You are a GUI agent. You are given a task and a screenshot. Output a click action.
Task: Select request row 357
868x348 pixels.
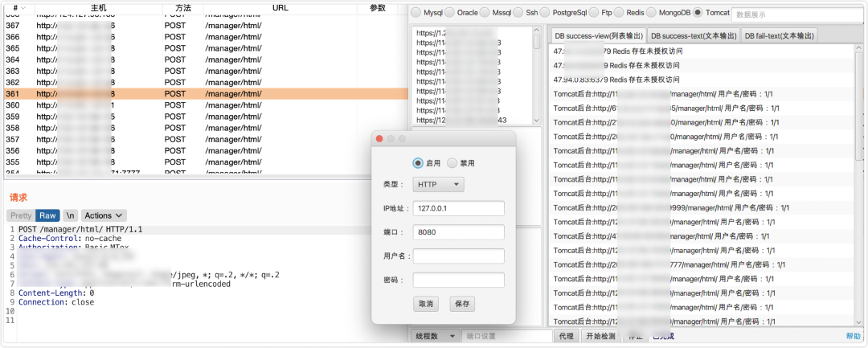pos(205,139)
